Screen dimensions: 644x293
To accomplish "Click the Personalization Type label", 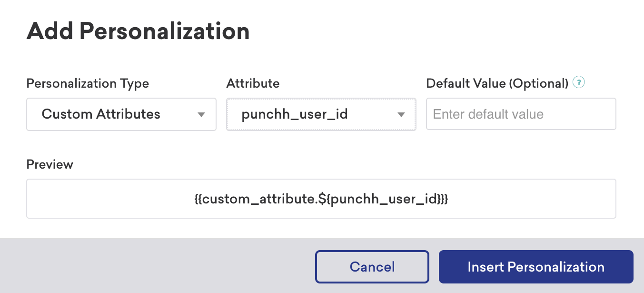I will click(x=88, y=83).
